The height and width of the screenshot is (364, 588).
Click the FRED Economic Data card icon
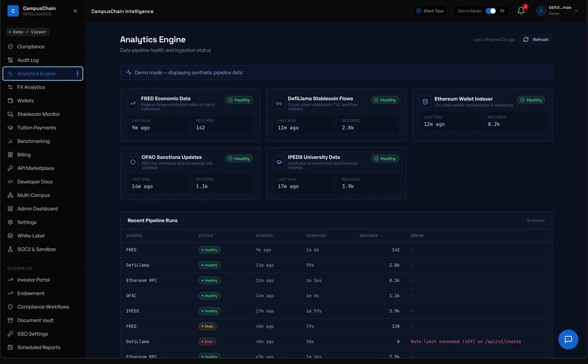(x=133, y=103)
